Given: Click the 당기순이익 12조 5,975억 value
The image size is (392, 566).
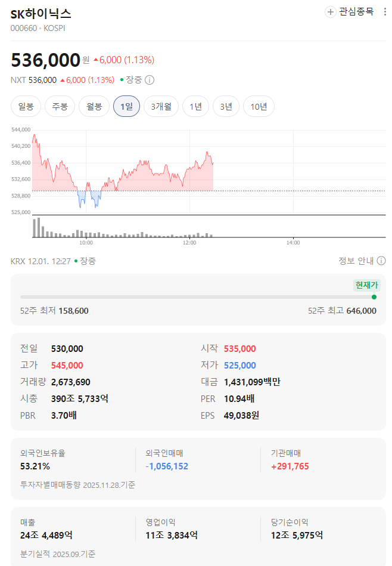Looking at the screenshot, I should [x=297, y=536].
